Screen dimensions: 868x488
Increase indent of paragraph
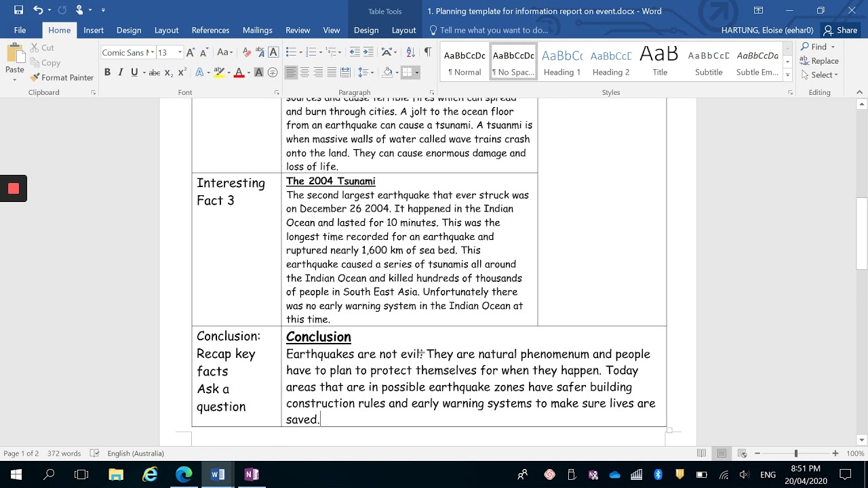(368, 52)
